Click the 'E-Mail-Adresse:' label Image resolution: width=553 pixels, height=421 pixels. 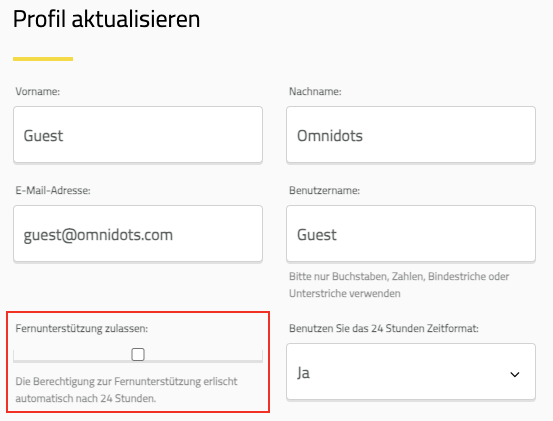(53, 190)
